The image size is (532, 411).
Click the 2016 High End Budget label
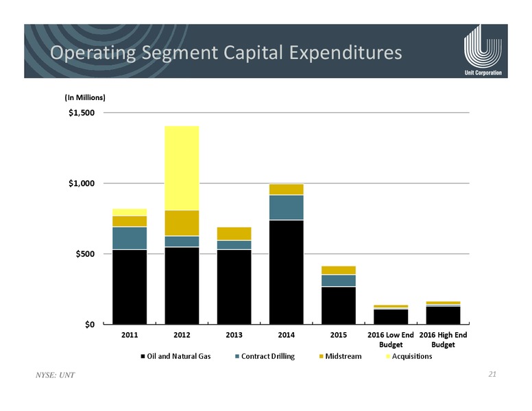tap(443, 340)
